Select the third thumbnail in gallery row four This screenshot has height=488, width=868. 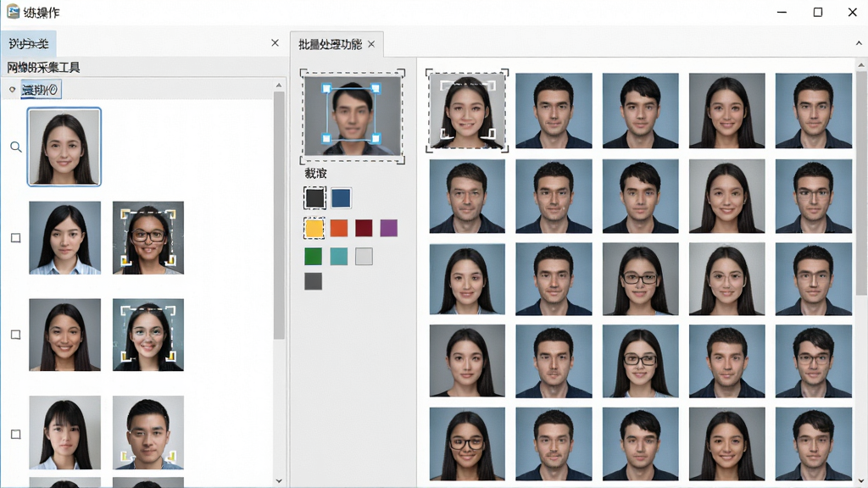pyautogui.click(x=641, y=361)
